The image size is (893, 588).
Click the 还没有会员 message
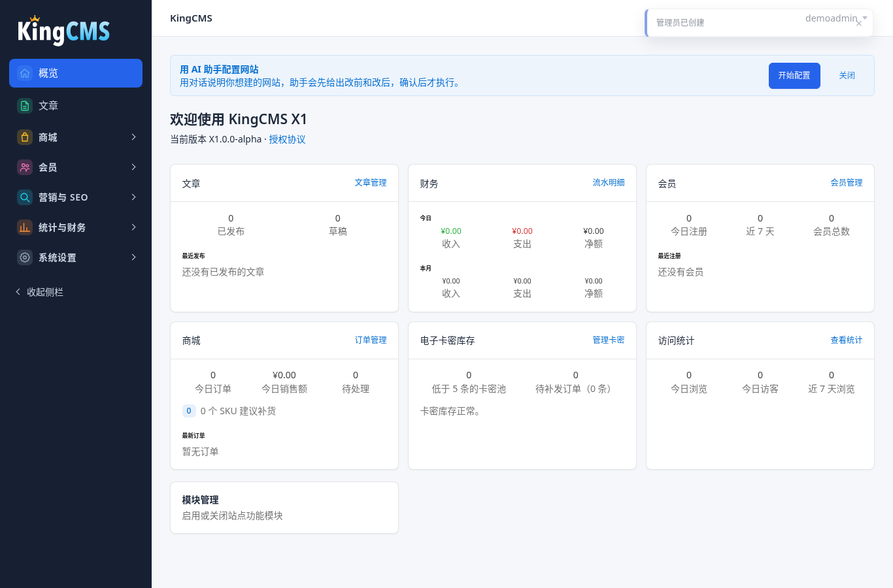point(681,272)
